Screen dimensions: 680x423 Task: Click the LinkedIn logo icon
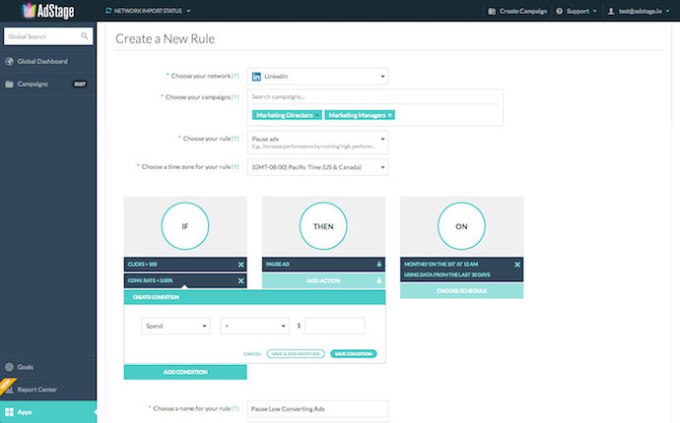pyautogui.click(x=256, y=76)
